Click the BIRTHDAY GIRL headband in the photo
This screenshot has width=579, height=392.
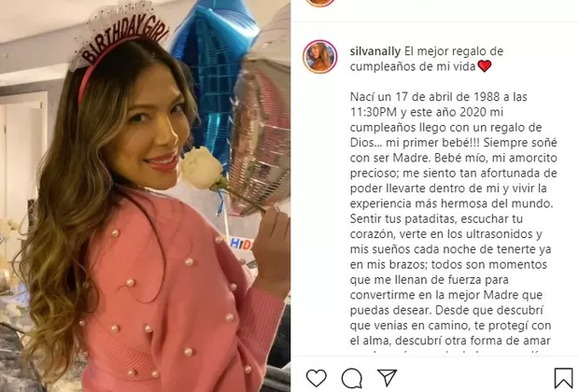[x=121, y=39]
